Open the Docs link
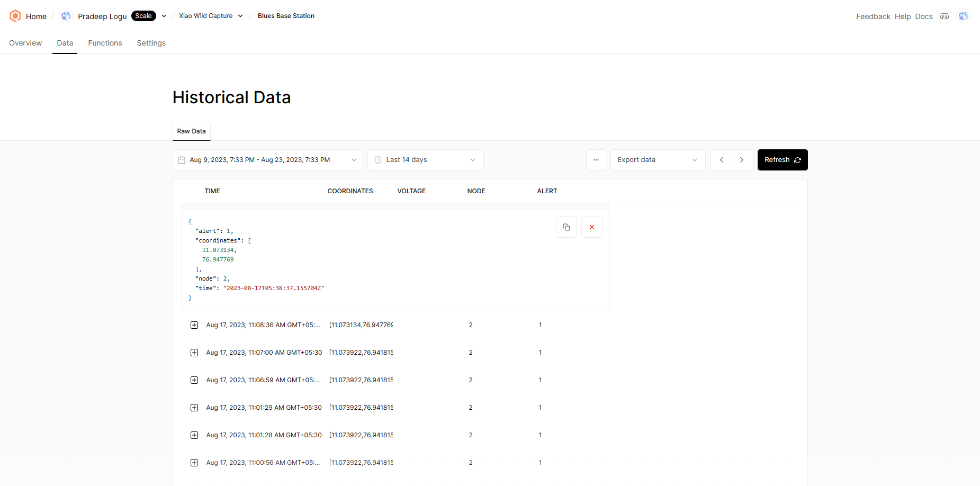The height and width of the screenshot is (486, 980). point(924,16)
